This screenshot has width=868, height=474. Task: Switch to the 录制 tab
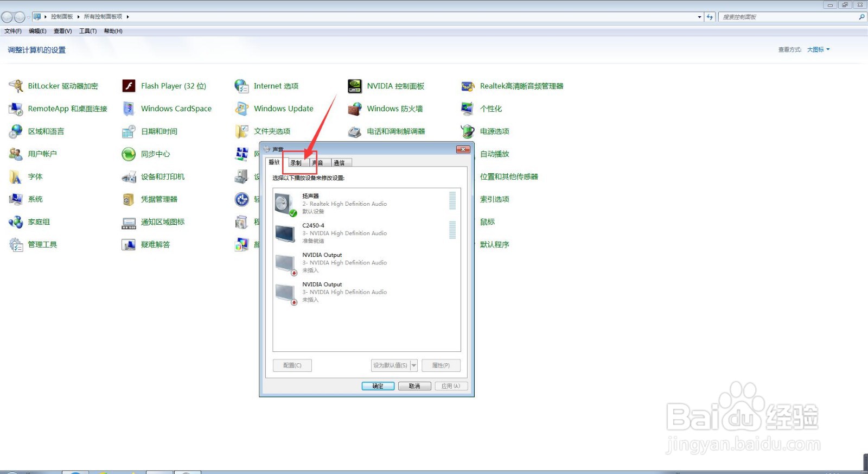coord(296,163)
